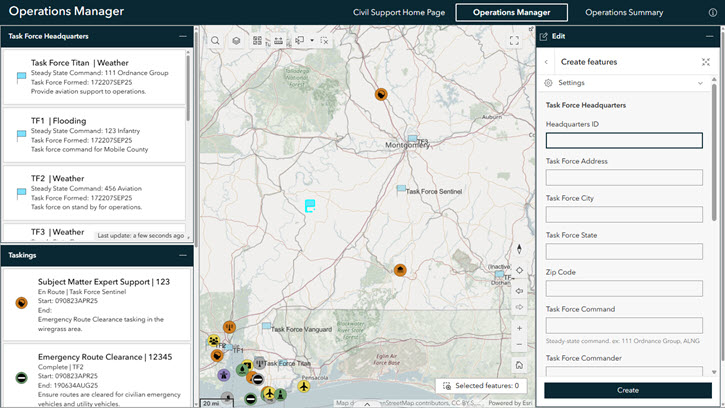Open the Civil Support Home Page tab
The image size is (725, 408).
(x=399, y=12)
